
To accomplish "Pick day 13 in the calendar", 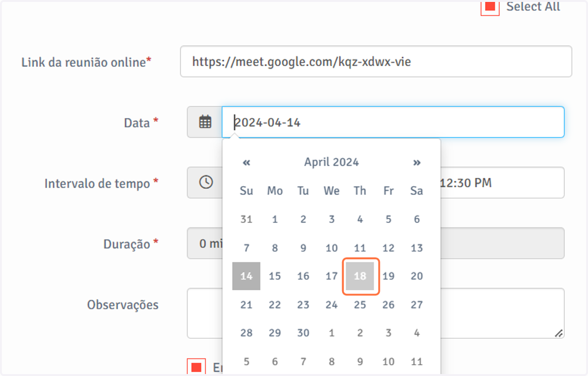I will point(417,248).
